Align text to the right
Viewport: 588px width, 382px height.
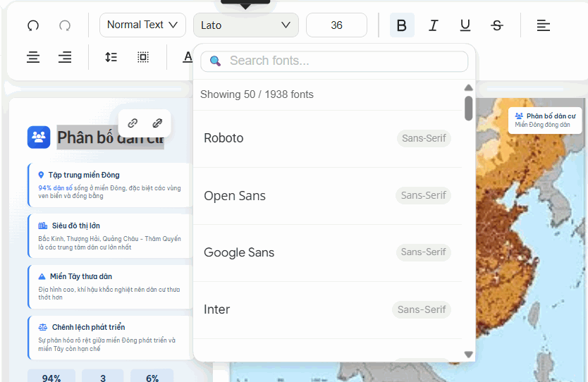point(65,57)
